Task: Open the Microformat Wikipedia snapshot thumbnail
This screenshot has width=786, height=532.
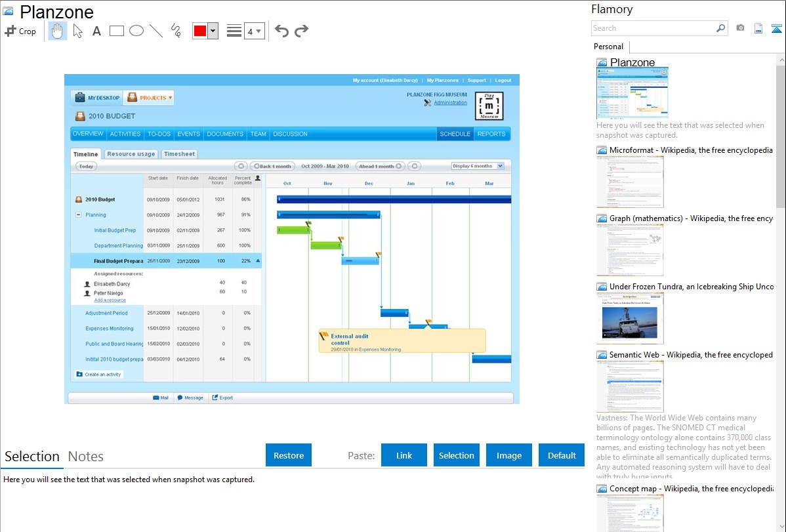Action: click(x=630, y=182)
